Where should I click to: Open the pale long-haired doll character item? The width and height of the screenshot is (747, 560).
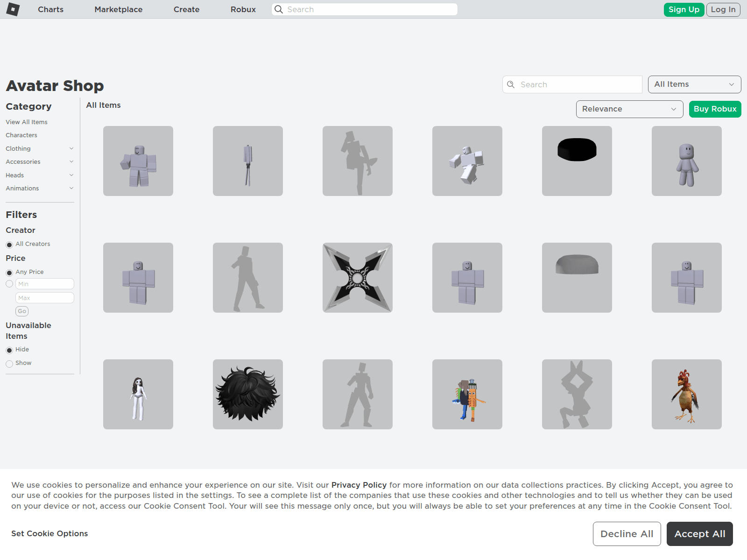pos(138,394)
